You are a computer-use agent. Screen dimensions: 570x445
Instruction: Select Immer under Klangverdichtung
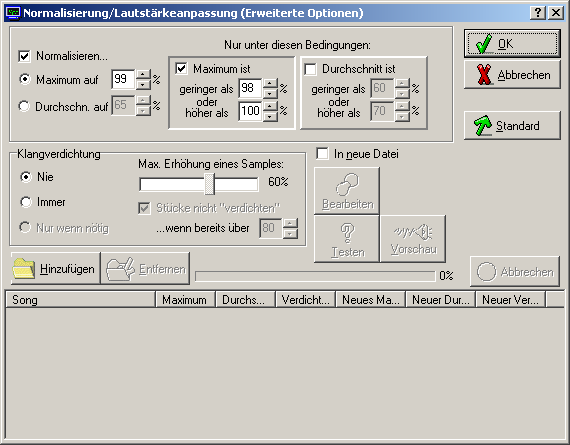pyautogui.click(x=26, y=202)
